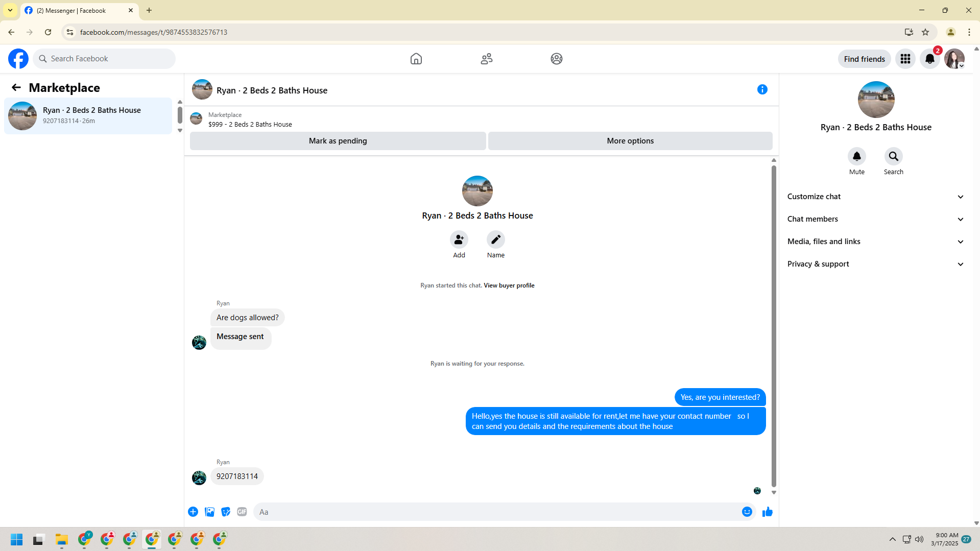Screen dimensions: 980x551
Task: Open the Facebook menu grid icon
Action: [x=905, y=59]
